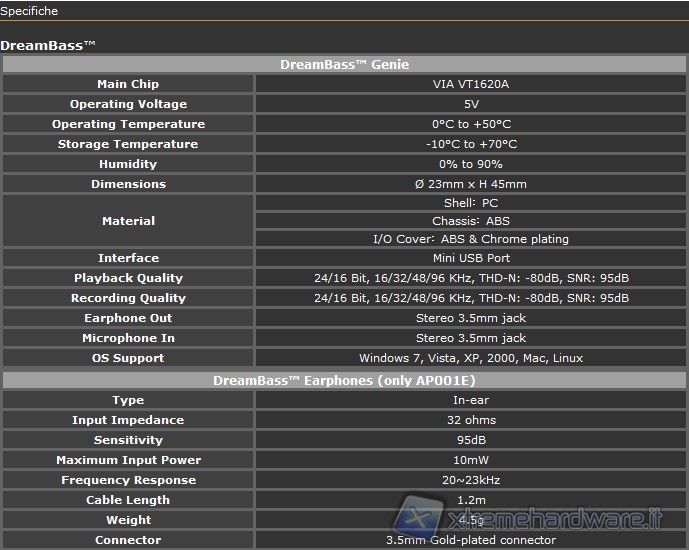Click the '-10°C to +70°C' value

(471, 144)
